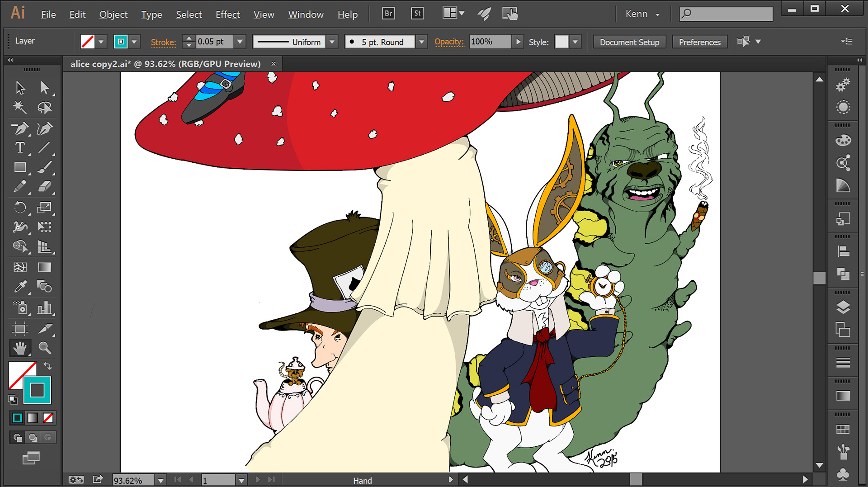Click the stroke color swatch in toolbox
Viewport: 868px width, 487px height.
click(x=37, y=390)
